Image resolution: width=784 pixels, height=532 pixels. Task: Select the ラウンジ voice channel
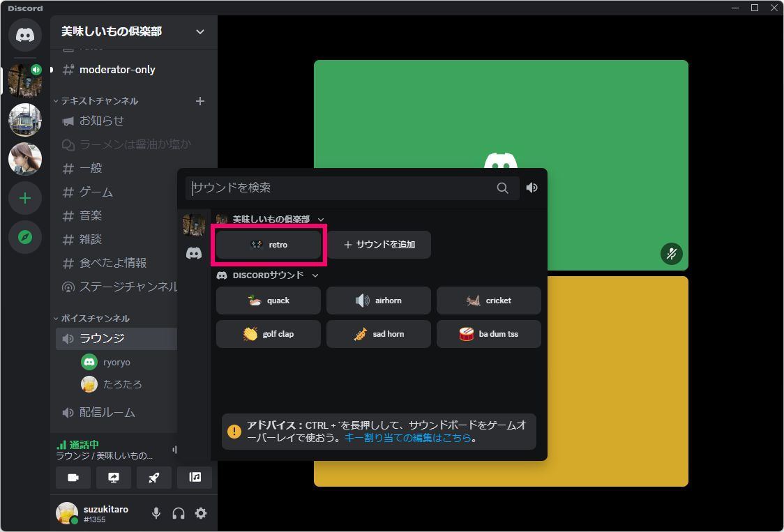[x=116, y=338]
